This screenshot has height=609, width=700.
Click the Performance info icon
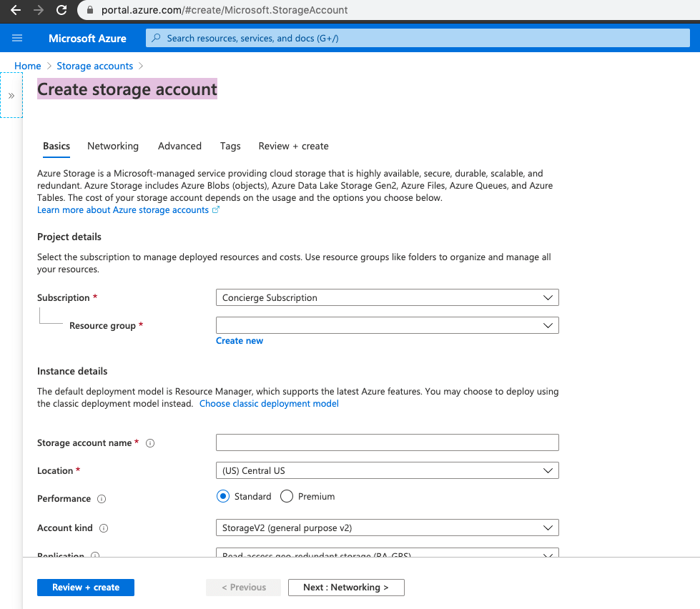click(102, 499)
